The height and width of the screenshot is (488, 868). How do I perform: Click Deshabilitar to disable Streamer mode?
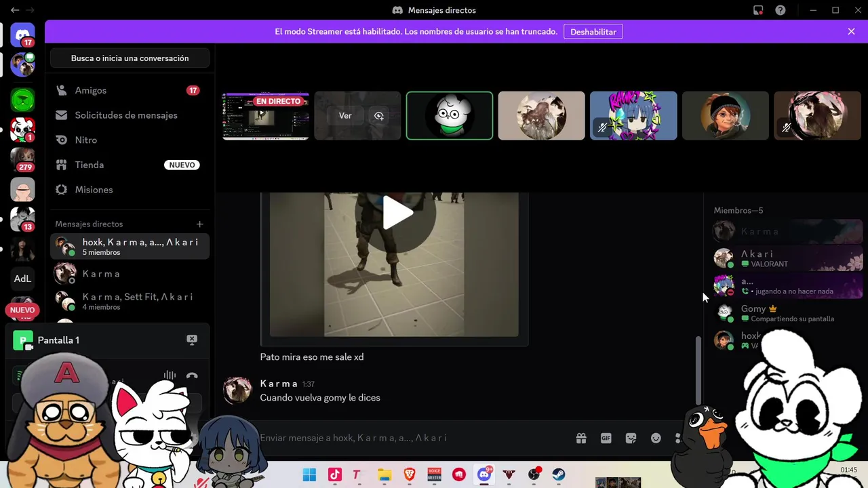coord(593,32)
